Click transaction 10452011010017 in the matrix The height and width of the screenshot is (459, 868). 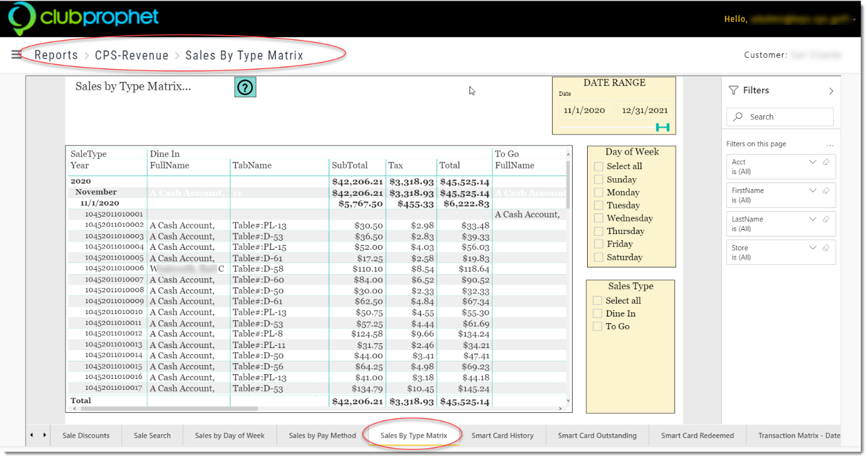click(114, 388)
